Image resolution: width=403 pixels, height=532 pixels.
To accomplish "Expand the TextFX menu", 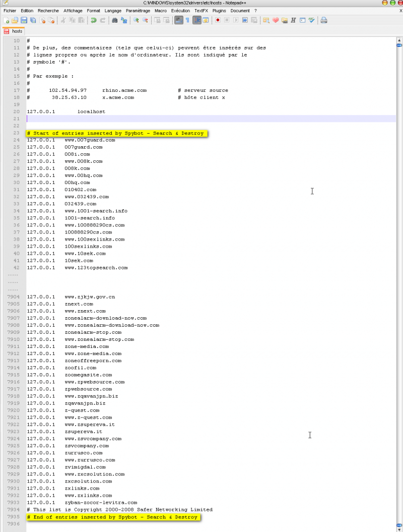I will 201,11.
